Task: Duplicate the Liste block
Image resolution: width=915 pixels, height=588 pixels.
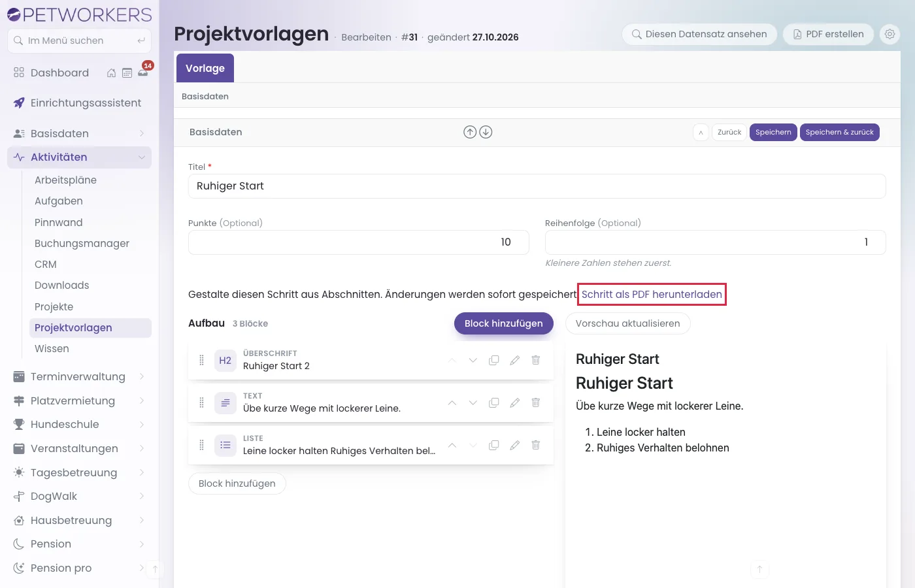Action: click(x=494, y=446)
